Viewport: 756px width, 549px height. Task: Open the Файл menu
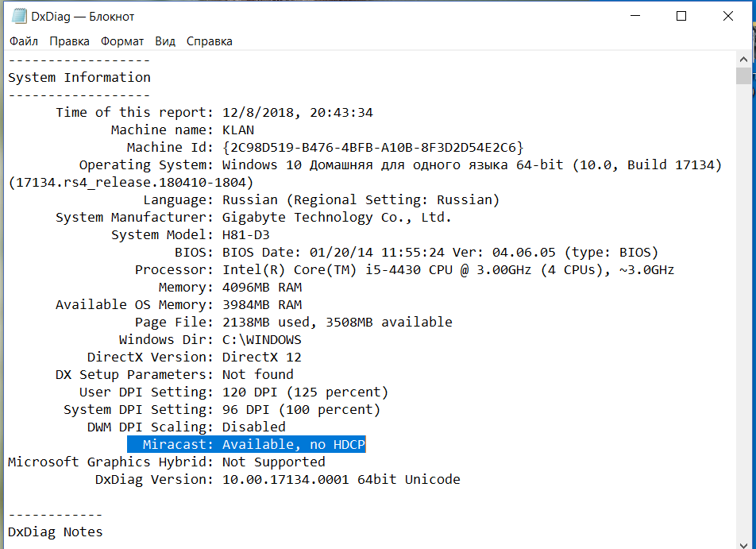pyautogui.click(x=24, y=41)
